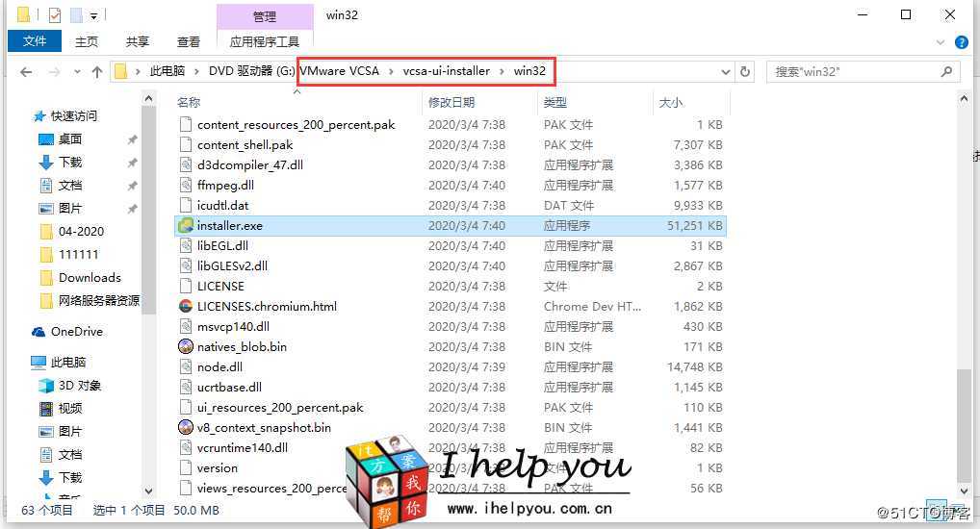Click the 3D 对象 cube icon
Image resolution: width=980 pixels, height=529 pixels.
click(x=46, y=386)
